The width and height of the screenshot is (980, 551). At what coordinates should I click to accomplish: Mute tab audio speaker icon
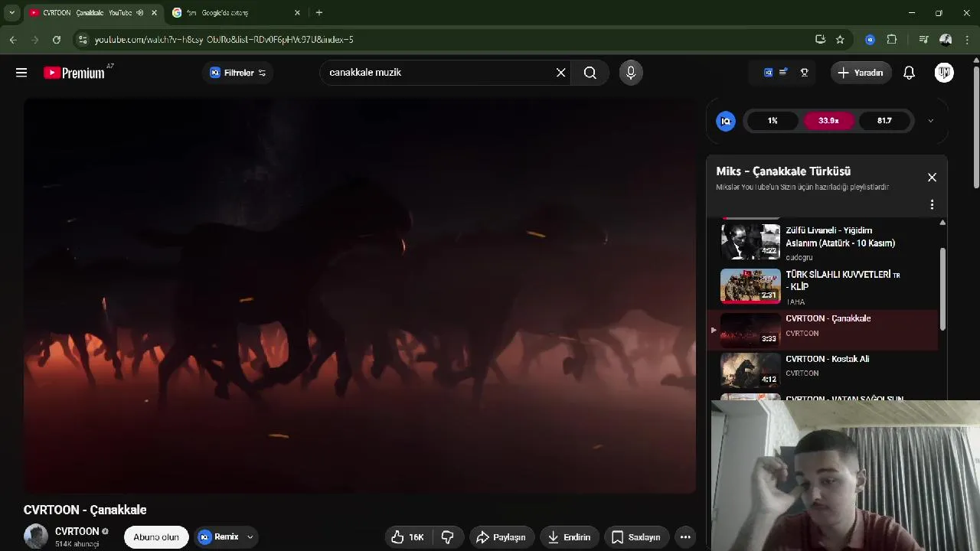(139, 13)
